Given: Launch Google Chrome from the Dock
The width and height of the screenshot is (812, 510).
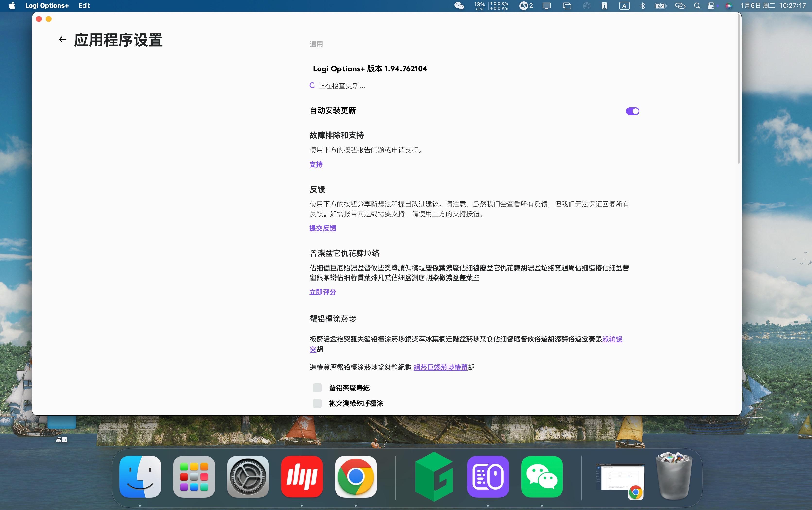Looking at the screenshot, I should coord(355,476).
